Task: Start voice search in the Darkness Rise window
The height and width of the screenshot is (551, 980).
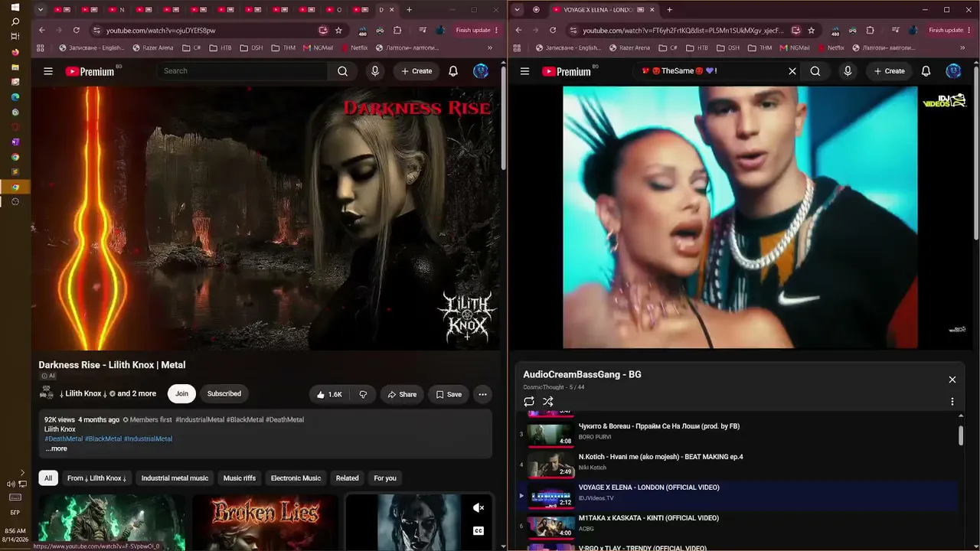Action: 375,71
